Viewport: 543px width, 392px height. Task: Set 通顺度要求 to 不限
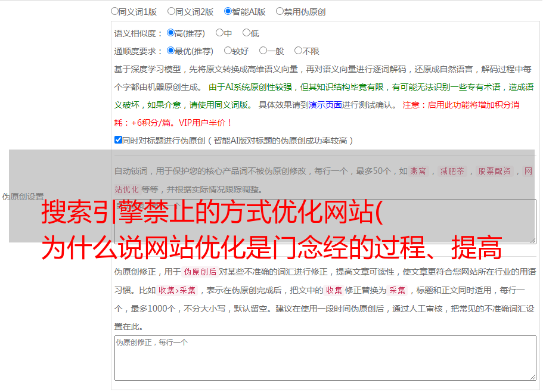[298, 51]
